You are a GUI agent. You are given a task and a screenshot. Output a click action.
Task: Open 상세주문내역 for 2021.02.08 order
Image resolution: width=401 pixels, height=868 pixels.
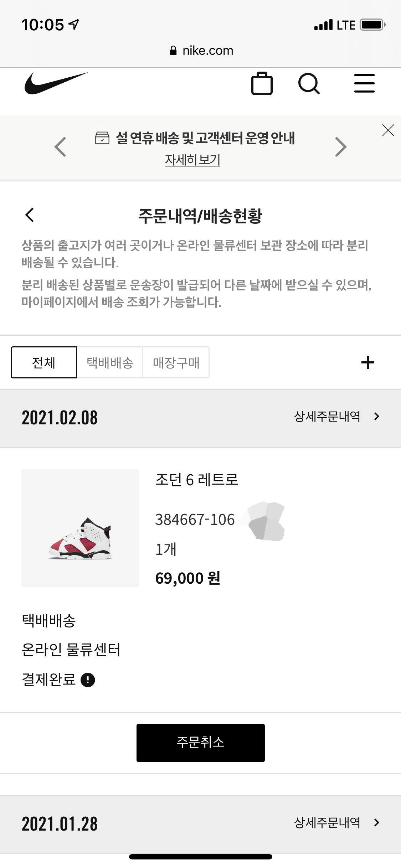coord(336,416)
